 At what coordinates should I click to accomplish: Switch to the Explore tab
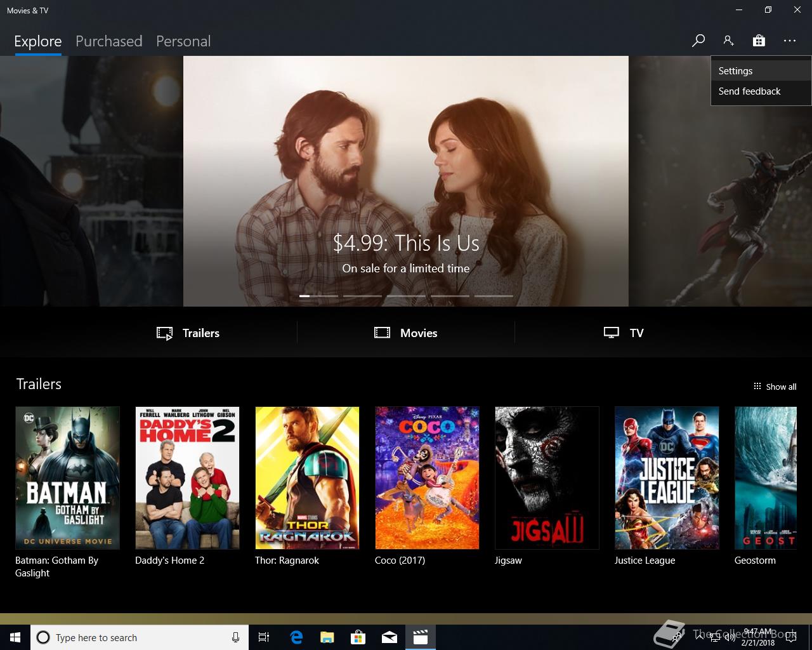click(38, 41)
